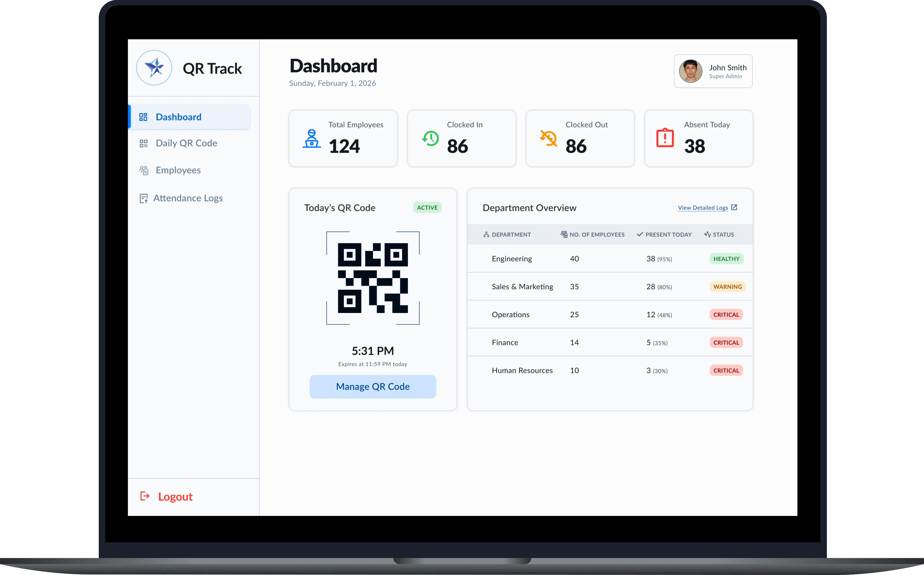This screenshot has height=575, width=924.
Task: Select the Clocked In 86 card
Action: coord(462,138)
